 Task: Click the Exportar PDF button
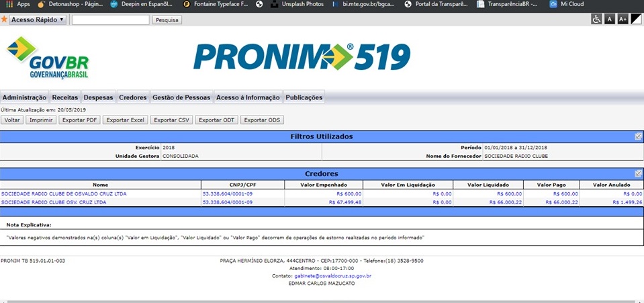[x=79, y=120]
